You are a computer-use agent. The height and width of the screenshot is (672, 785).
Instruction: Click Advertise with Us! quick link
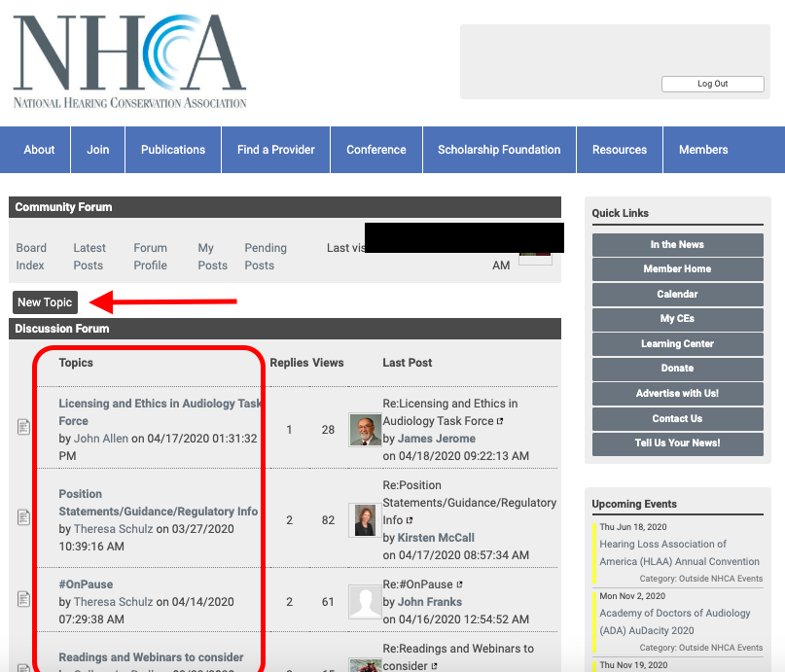coord(677,393)
